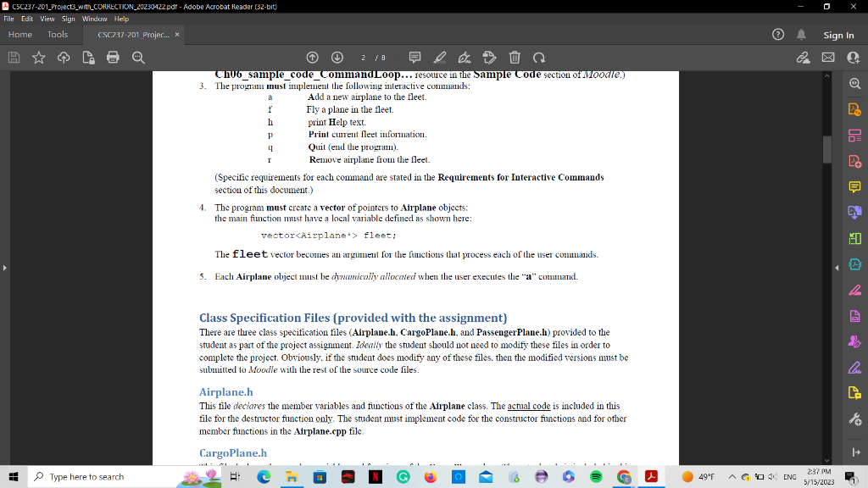The width and height of the screenshot is (868, 488).
Task: Close the CSC237-201 document tab
Action: click(177, 34)
